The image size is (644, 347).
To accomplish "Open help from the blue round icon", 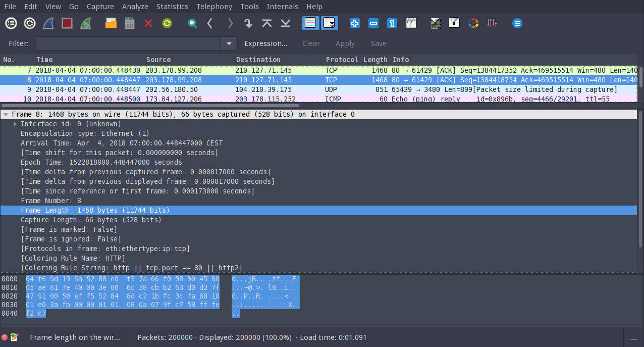I will tap(517, 23).
